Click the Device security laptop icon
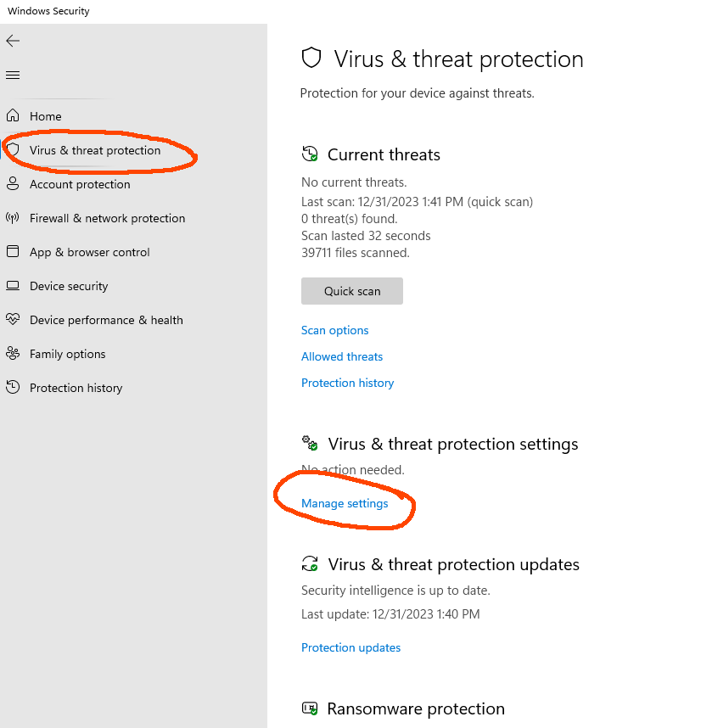The height and width of the screenshot is (728, 701). pyautogui.click(x=13, y=285)
